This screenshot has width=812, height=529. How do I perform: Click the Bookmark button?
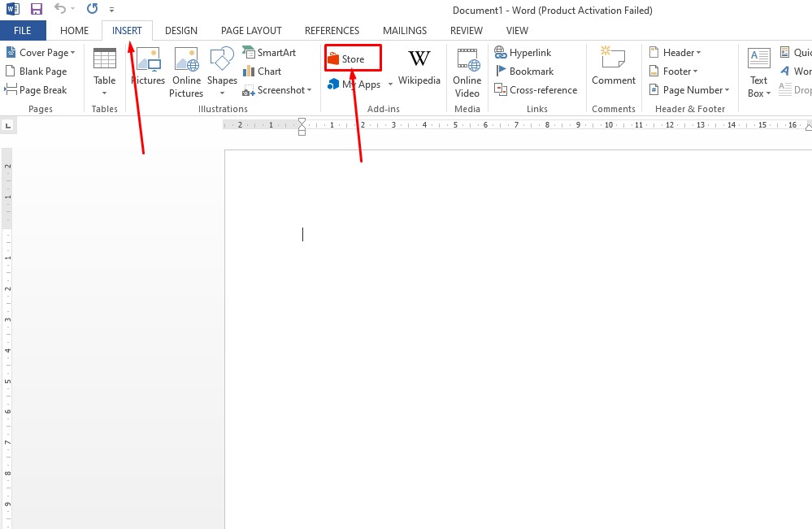[523, 72]
